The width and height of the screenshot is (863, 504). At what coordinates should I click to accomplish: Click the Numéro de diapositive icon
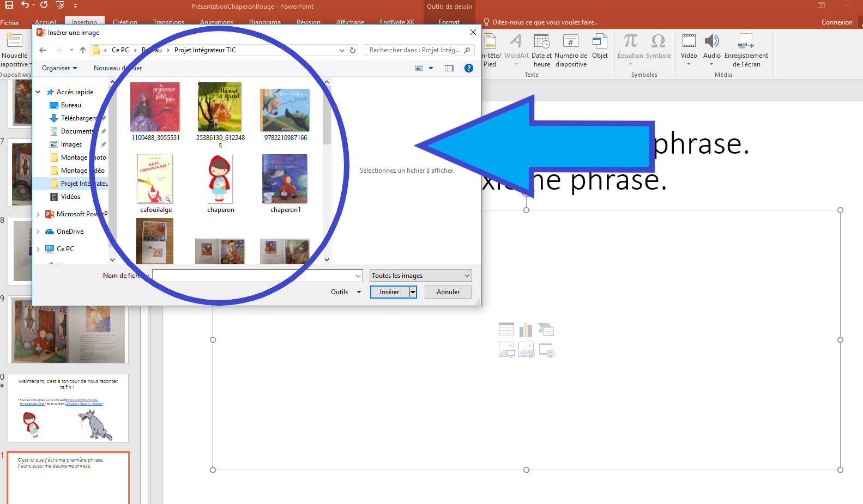click(571, 50)
